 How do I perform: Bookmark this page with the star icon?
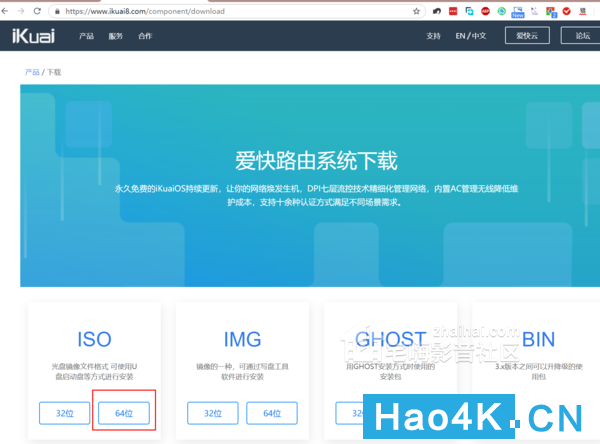416,11
